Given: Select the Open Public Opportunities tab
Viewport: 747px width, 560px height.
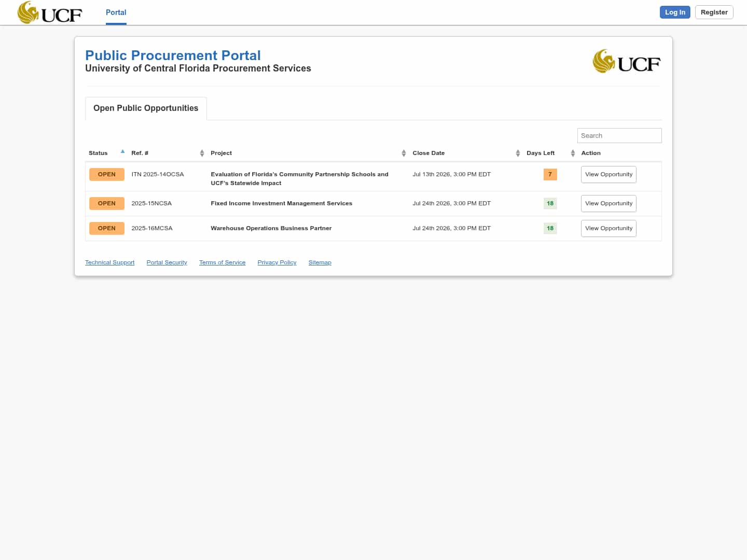Looking at the screenshot, I should (x=146, y=108).
